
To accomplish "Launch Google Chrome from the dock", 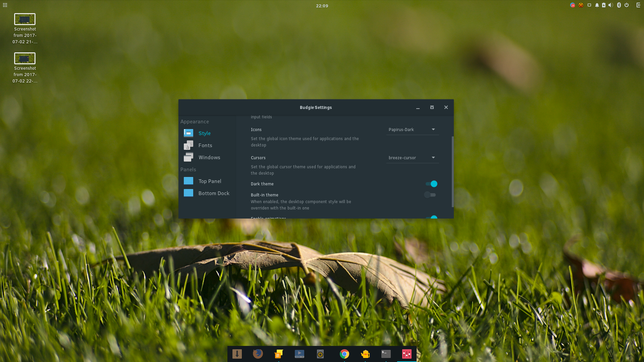I will point(344,354).
